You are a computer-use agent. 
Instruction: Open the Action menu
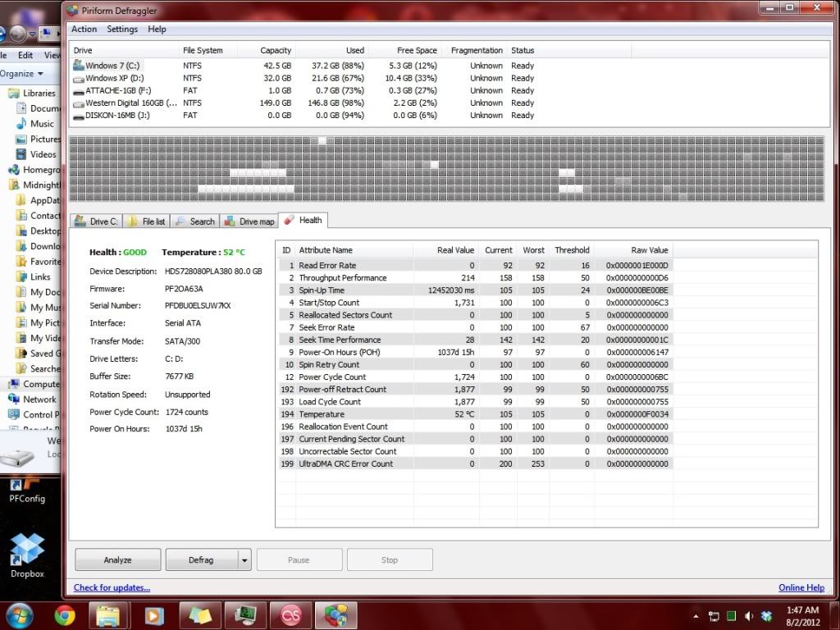point(84,30)
